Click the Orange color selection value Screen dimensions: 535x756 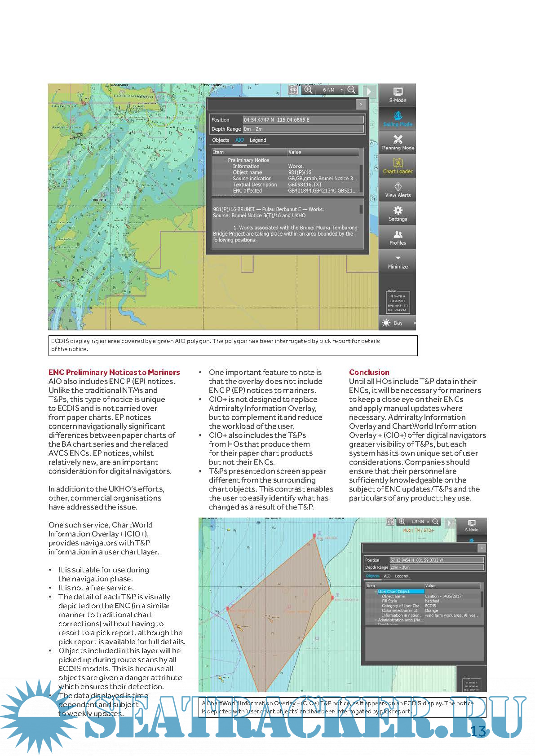coord(431,611)
